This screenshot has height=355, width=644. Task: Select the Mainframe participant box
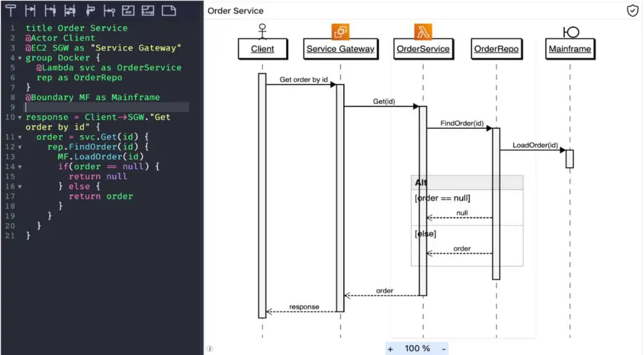pyautogui.click(x=570, y=49)
